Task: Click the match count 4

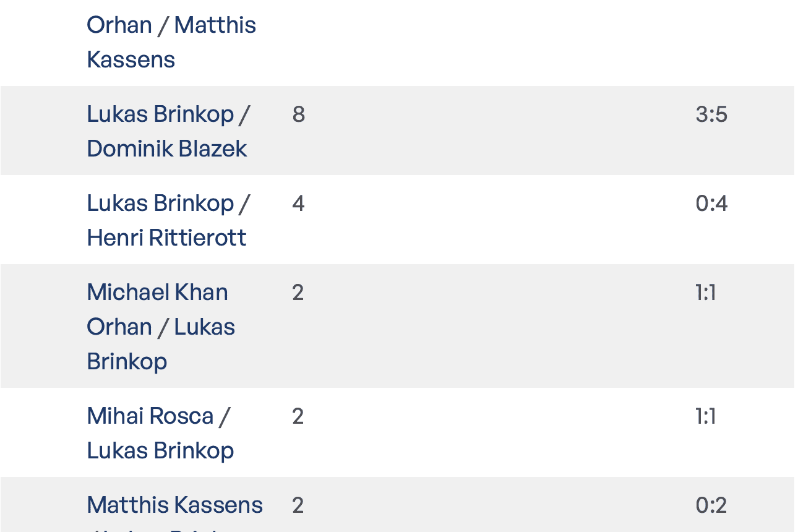Action: point(299,204)
